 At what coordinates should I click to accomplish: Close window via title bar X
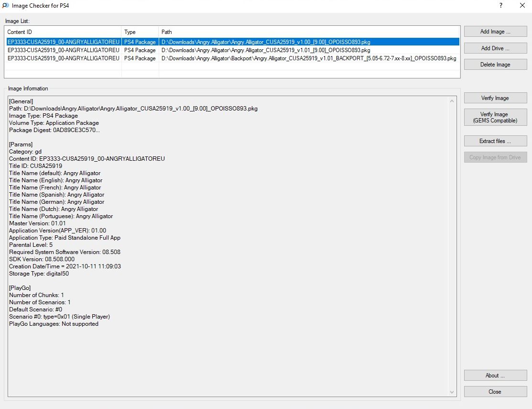click(x=522, y=5)
